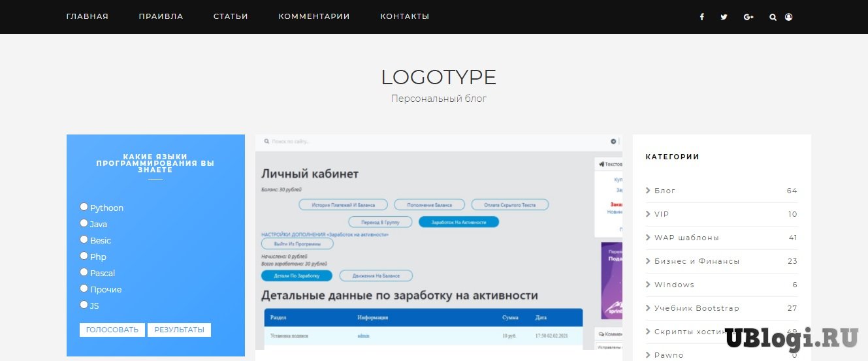Screen dimensions: 868x361
Task: Choose the Pascal radio option
Action: [x=84, y=272]
